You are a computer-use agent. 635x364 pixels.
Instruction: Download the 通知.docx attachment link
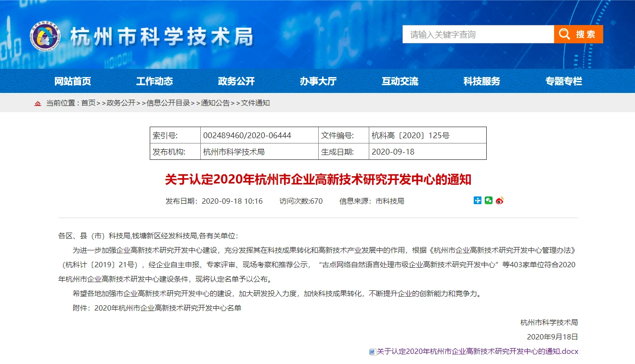click(477, 351)
